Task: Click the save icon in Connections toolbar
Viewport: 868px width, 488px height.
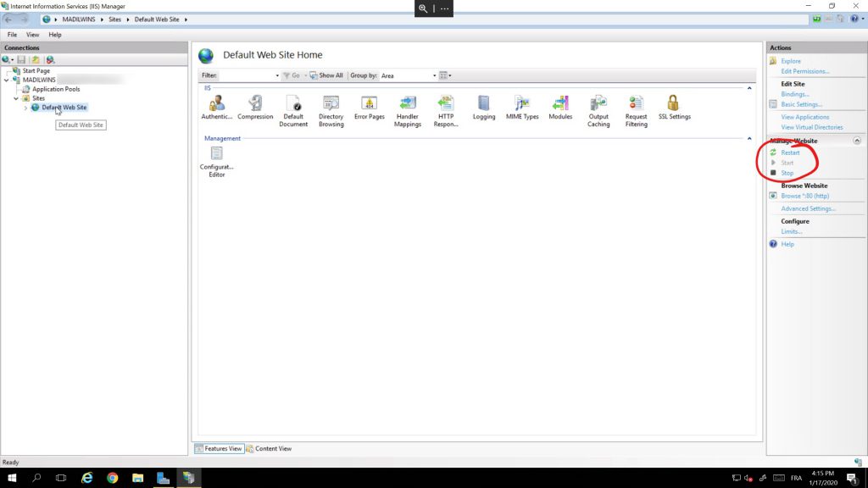Action: tap(21, 60)
